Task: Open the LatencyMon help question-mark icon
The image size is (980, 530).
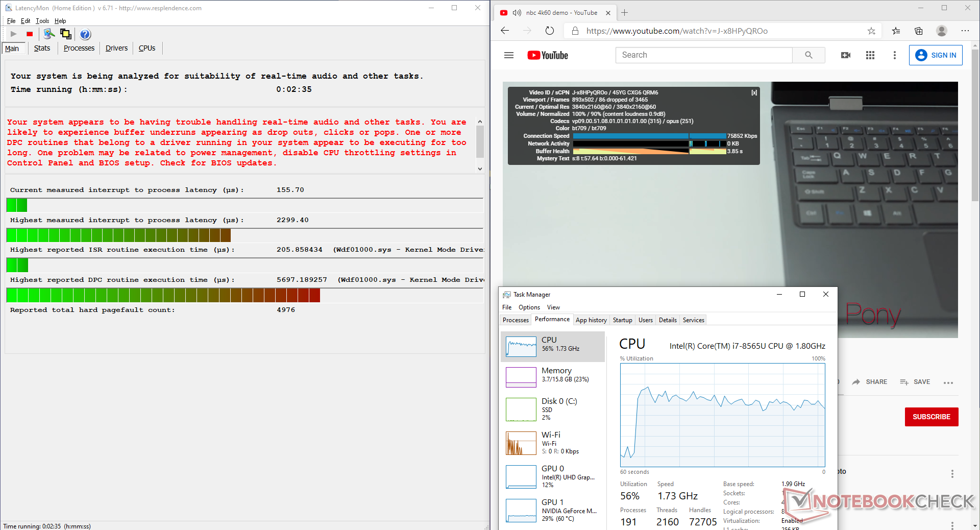Action: [85, 34]
